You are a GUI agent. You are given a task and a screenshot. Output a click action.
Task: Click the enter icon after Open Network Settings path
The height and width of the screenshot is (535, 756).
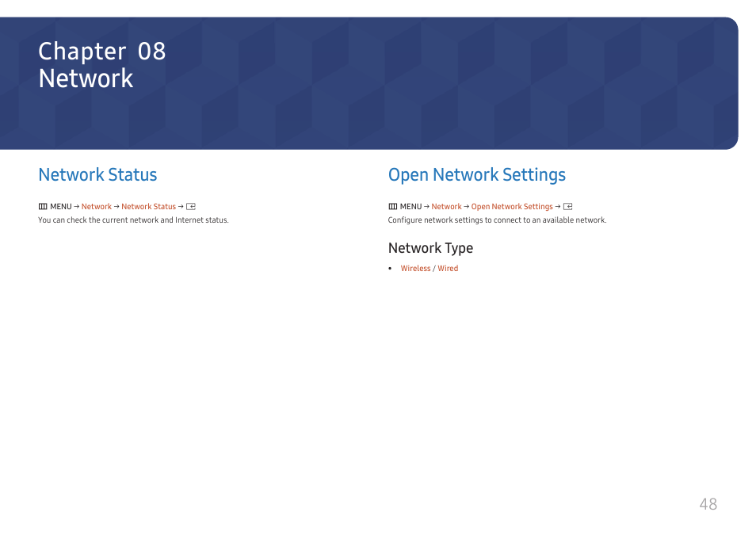point(568,207)
